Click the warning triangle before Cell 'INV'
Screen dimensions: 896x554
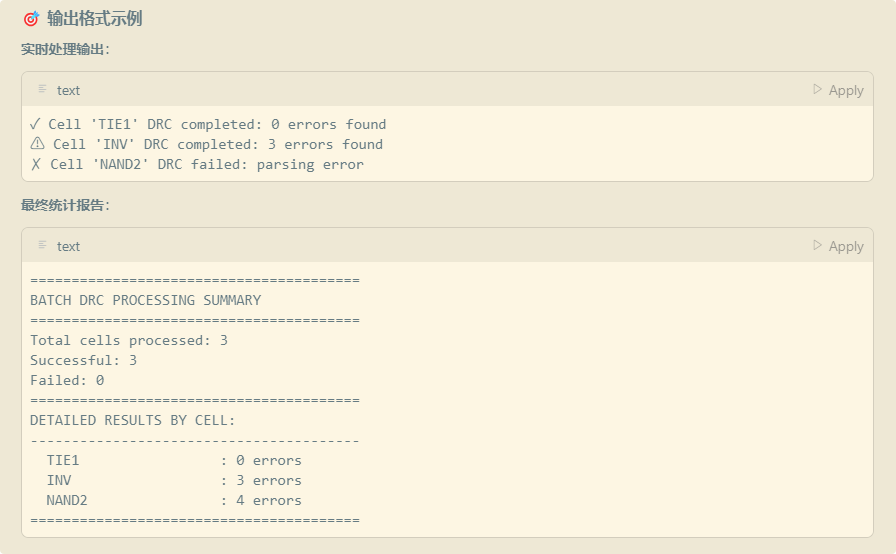click(37, 143)
